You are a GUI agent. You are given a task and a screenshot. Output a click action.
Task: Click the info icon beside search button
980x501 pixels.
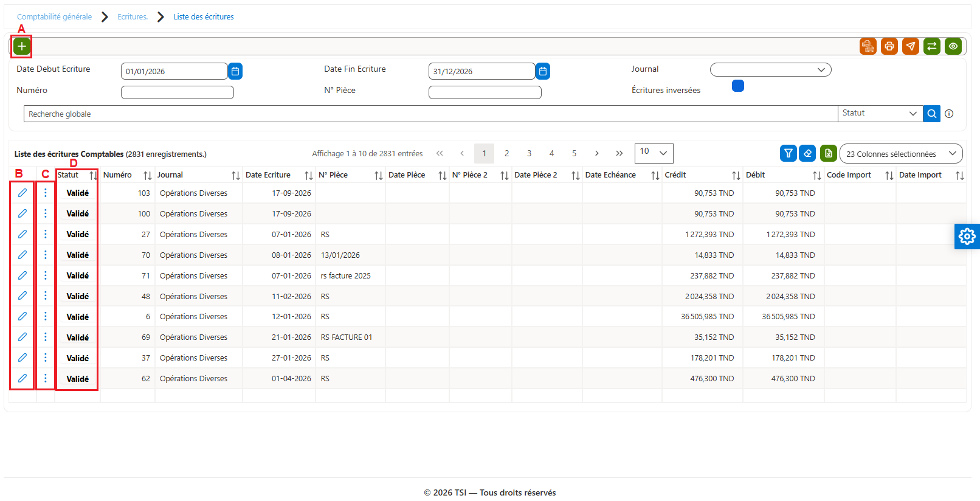point(949,114)
